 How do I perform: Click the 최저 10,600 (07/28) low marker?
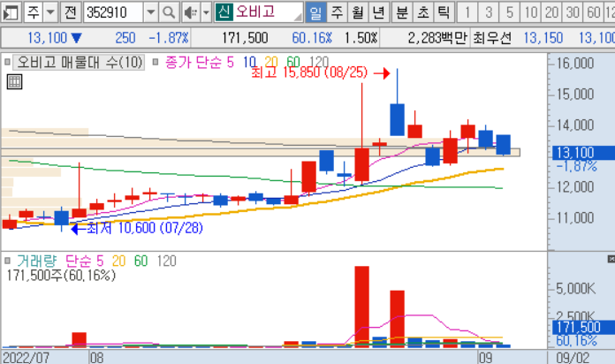click(144, 228)
